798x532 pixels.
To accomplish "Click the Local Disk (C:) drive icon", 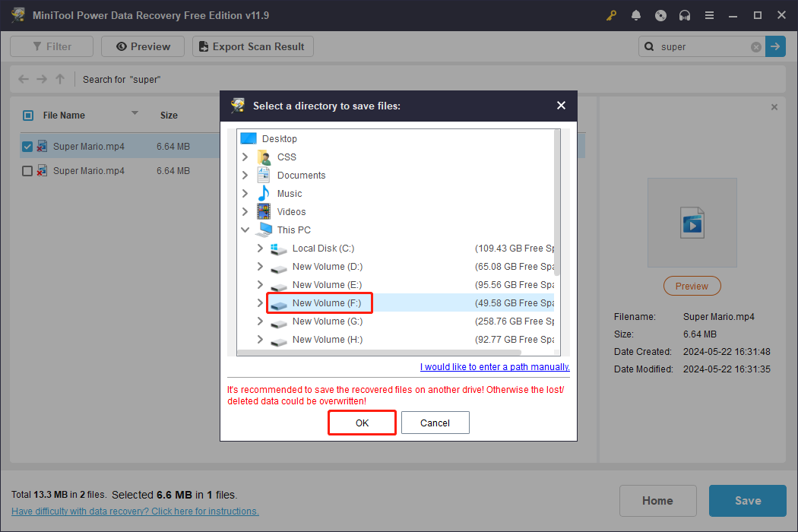I will [278, 249].
